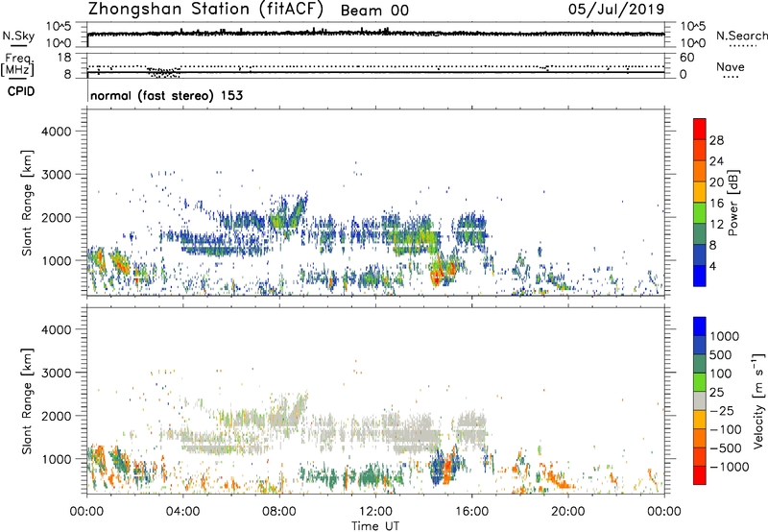
Task: Click the Nave legend label
Action: point(730,66)
